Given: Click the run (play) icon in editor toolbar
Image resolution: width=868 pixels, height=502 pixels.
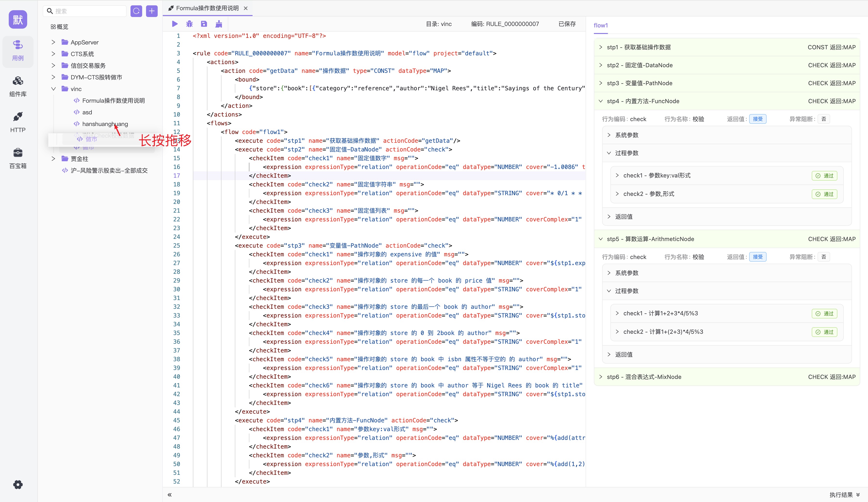Looking at the screenshot, I should coord(175,24).
